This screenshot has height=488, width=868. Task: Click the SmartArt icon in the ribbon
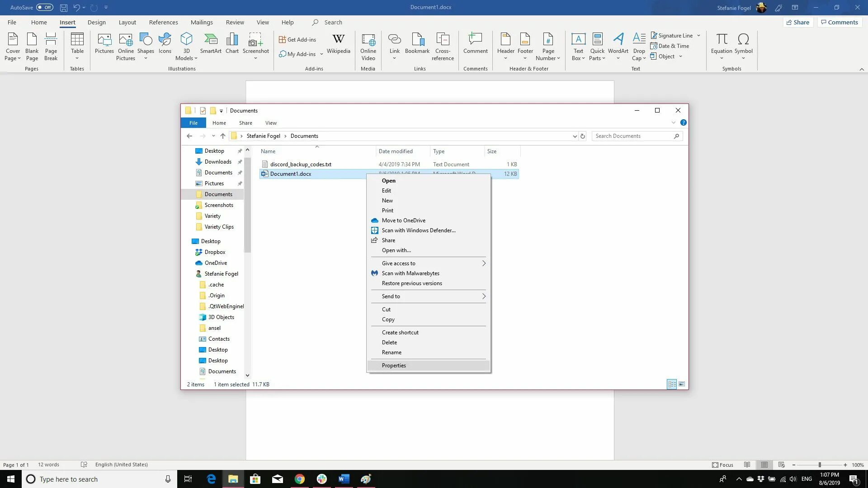211,44
